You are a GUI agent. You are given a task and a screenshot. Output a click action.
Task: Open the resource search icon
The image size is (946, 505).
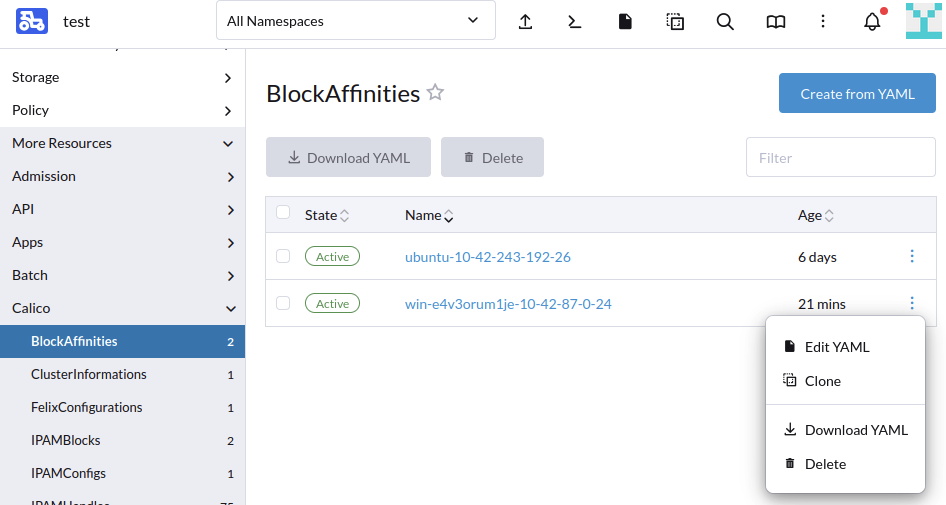click(x=725, y=22)
